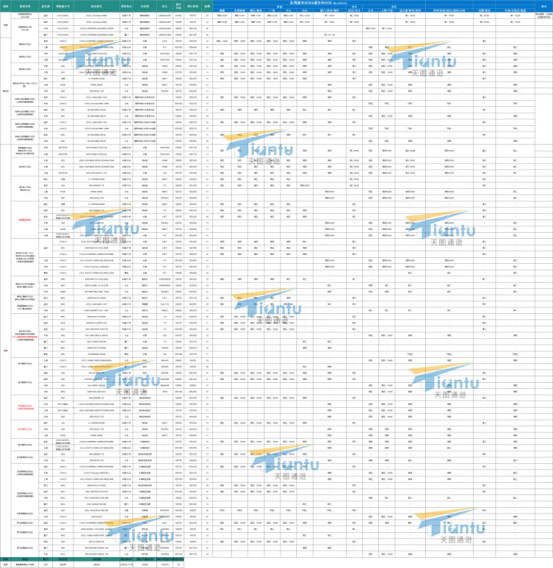Screen dimensions: 553x568
Task: Click the widest teal header cell in the top row
Action: (97, 6)
